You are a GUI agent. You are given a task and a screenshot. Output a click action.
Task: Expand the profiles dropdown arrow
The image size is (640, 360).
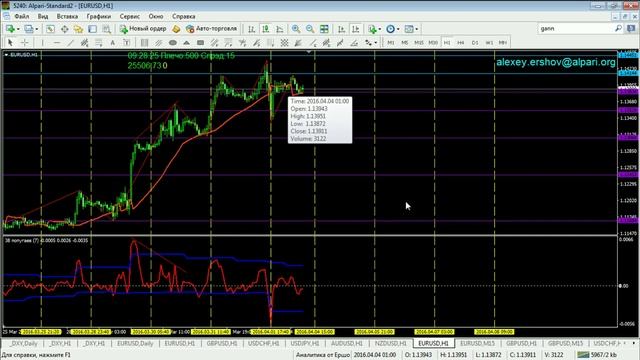(x=37, y=29)
